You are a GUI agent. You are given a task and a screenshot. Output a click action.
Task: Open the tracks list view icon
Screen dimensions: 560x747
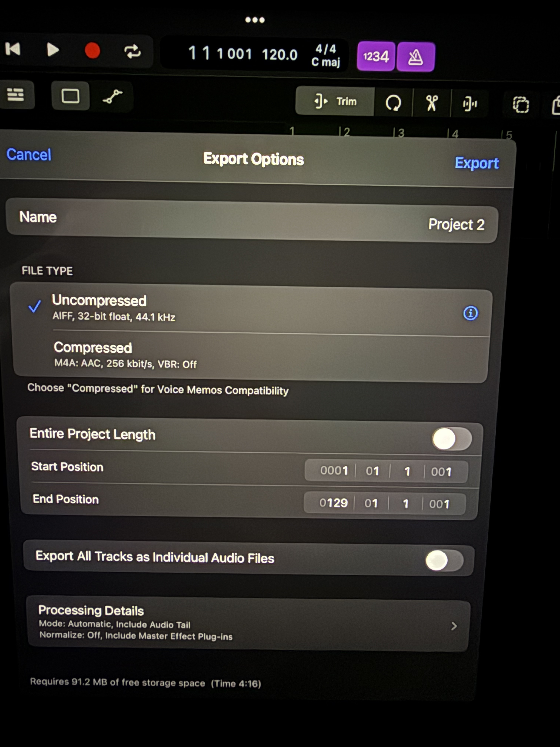[16, 95]
